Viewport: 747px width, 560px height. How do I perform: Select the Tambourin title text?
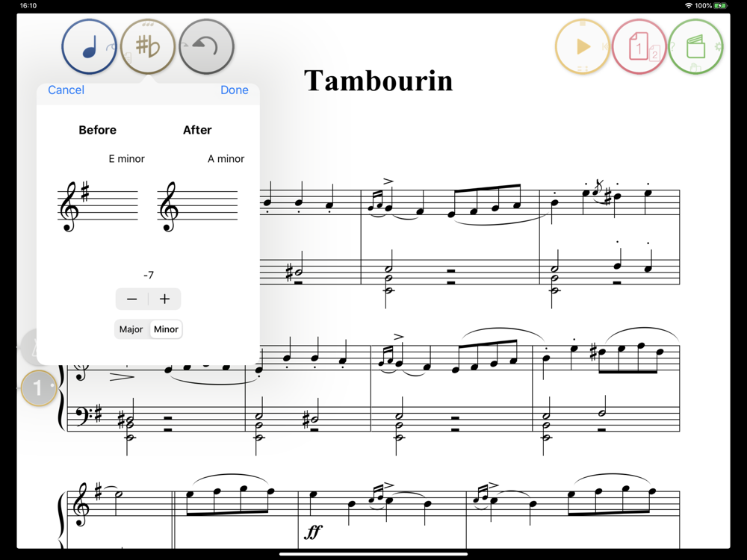[379, 80]
